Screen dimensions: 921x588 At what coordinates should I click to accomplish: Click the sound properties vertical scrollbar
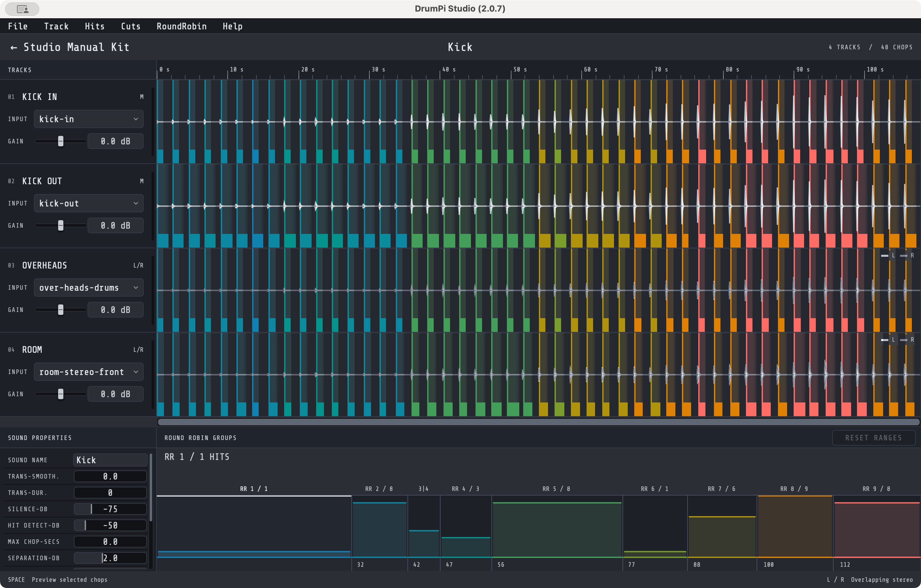pyautogui.click(x=151, y=487)
